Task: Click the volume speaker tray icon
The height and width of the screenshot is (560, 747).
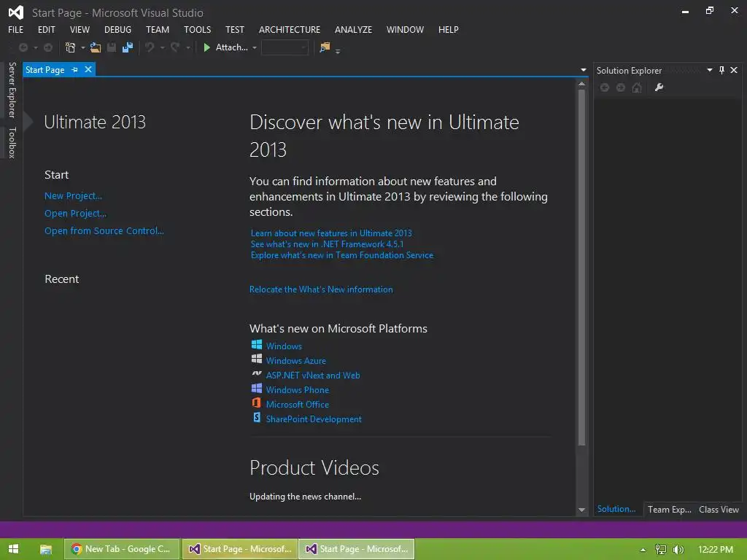Action: [x=678, y=550]
